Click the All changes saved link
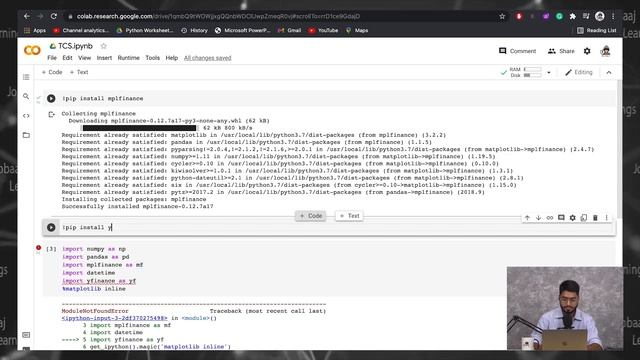 [x=207, y=58]
